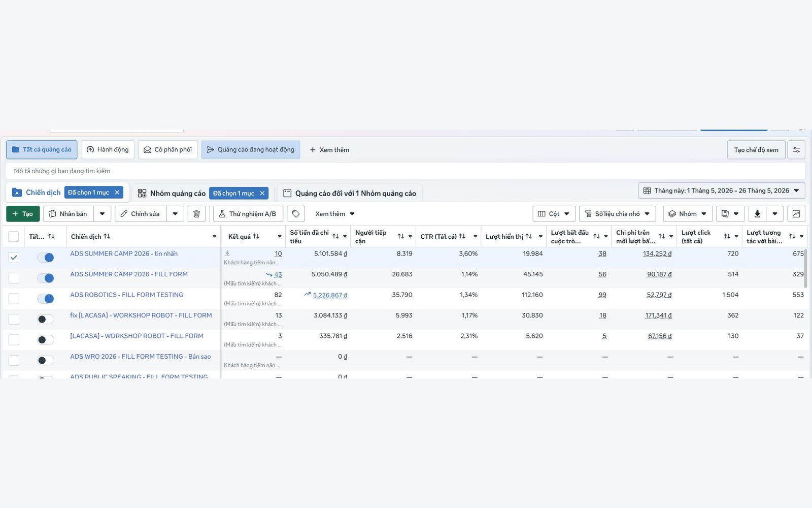Check fix [LACASA] - WORKSHOP ROBOT row checkbox
The width and height of the screenshot is (812, 508).
click(x=14, y=319)
